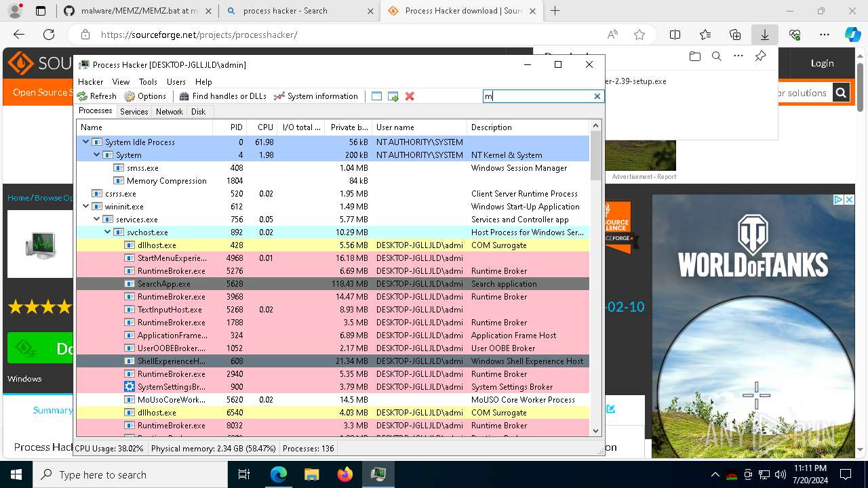Open Find handles or DLLs

(222, 96)
